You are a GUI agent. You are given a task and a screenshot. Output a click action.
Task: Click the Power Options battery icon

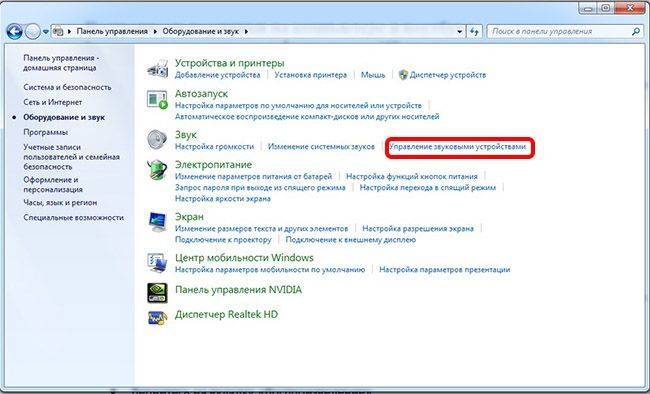[x=158, y=170]
